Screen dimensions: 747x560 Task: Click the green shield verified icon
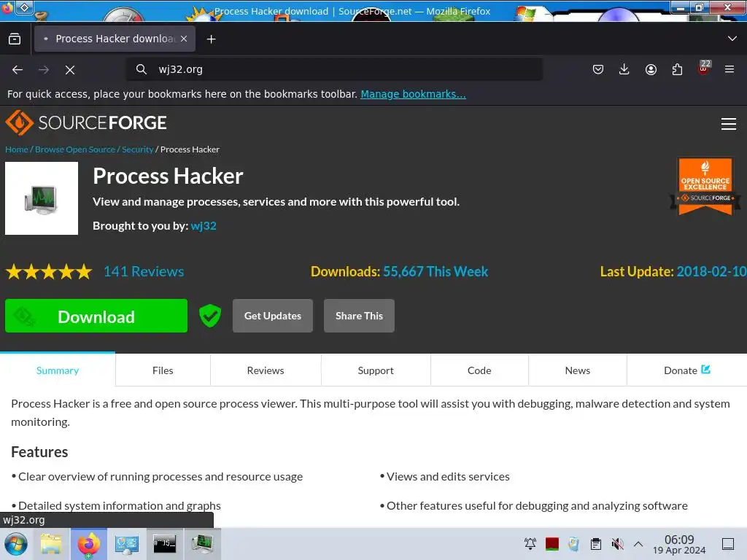[209, 316]
